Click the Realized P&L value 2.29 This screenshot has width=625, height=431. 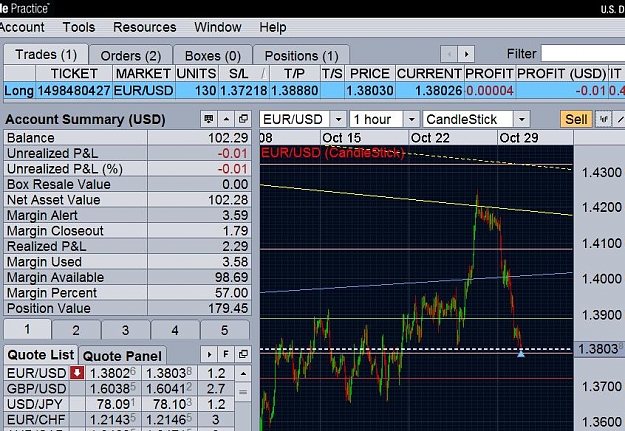235,246
